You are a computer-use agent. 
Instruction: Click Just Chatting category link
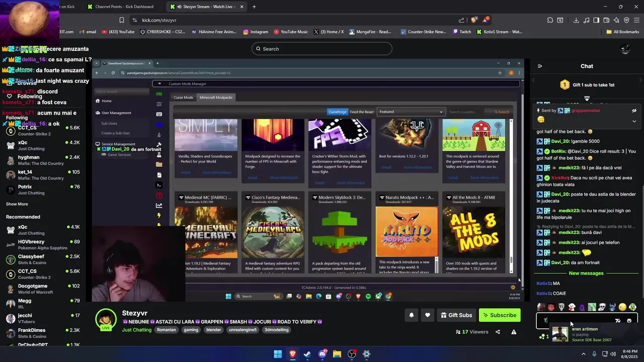pyautogui.click(x=136, y=330)
